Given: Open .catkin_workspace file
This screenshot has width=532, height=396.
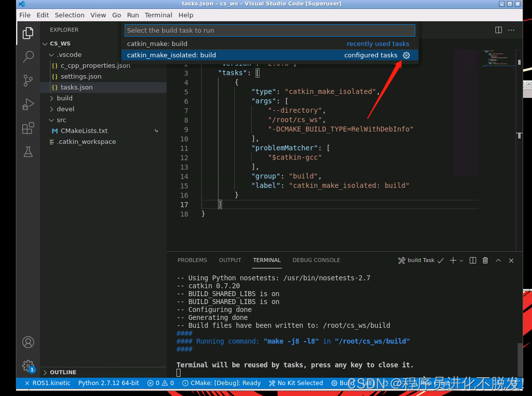Looking at the screenshot, I should tap(86, 141).
